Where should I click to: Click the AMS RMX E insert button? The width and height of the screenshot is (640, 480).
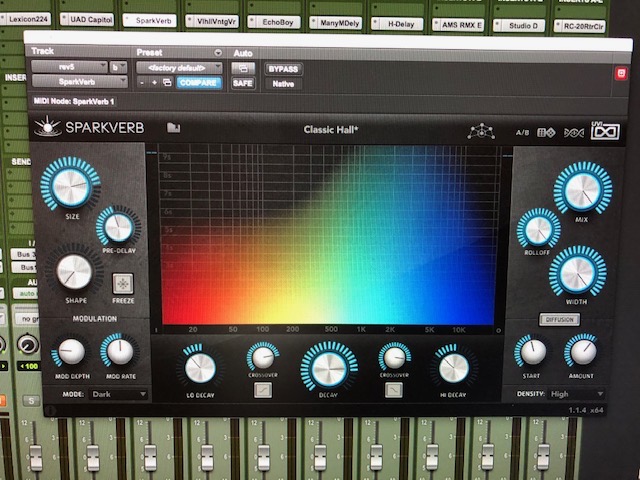click(458, 25)
